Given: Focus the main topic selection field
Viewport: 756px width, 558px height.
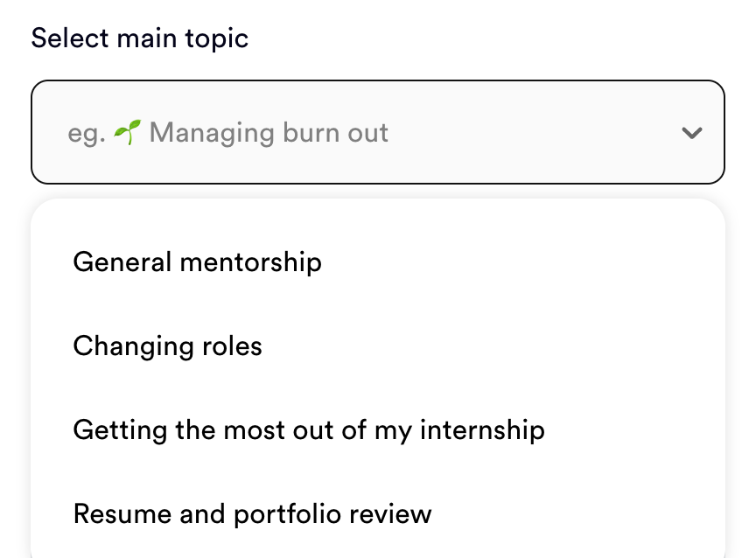Looking at the screenshot, I should click(378, 133).
